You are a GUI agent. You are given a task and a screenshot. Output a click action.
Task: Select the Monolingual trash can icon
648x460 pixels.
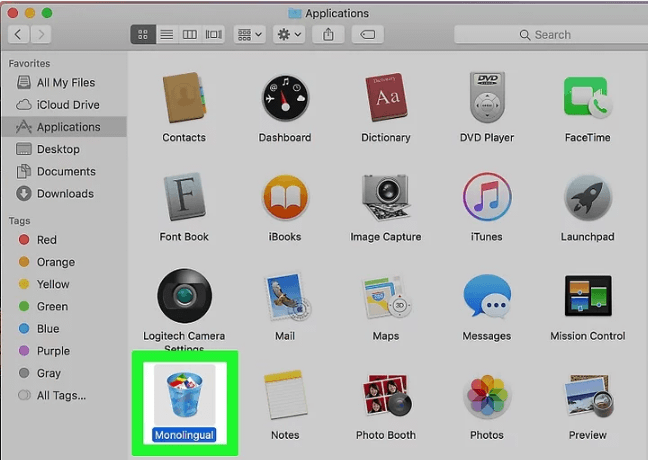coord(184,394)
